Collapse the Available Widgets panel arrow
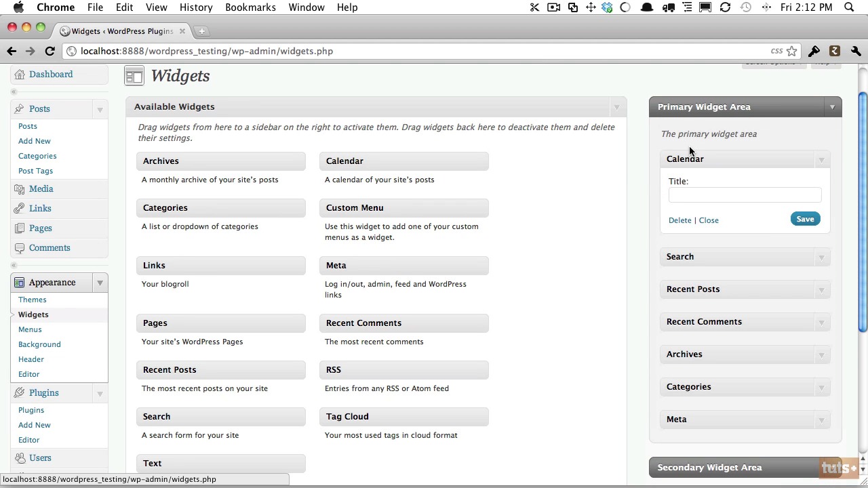868x488 pixels. (x=616, y=107)
